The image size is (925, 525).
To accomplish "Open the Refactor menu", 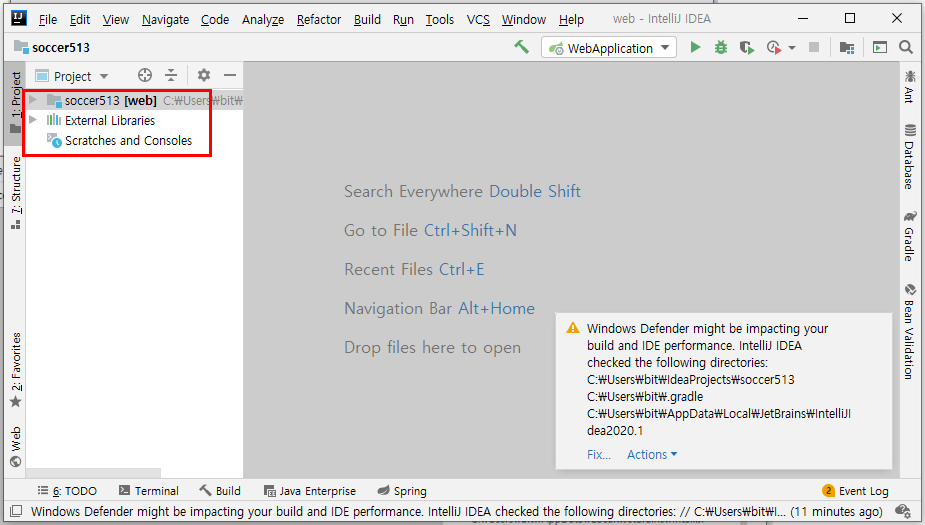I will (x=319, y=19).
